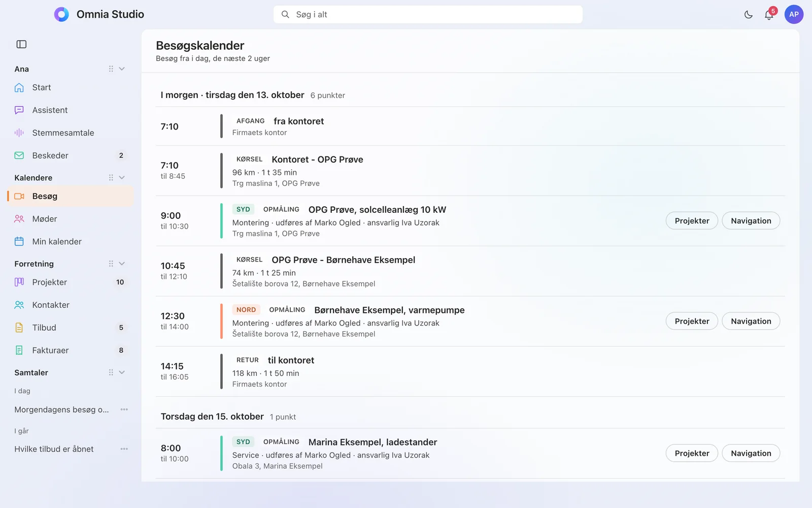This screenshot has width=812, height=508.
Task: Select 'Kontoret - OPG Prøve' drive entry
Action: click(x=470, y=171)
